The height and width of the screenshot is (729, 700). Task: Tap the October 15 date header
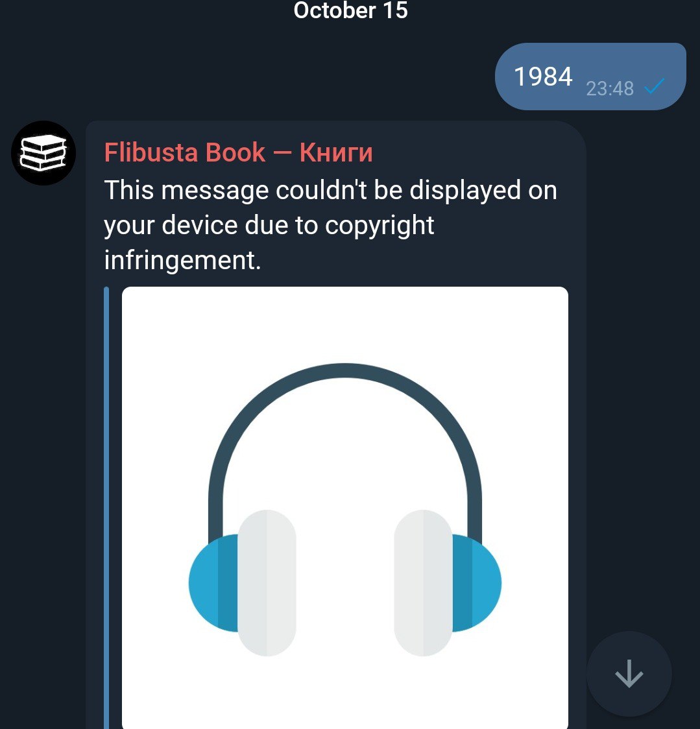pos(351,10)
